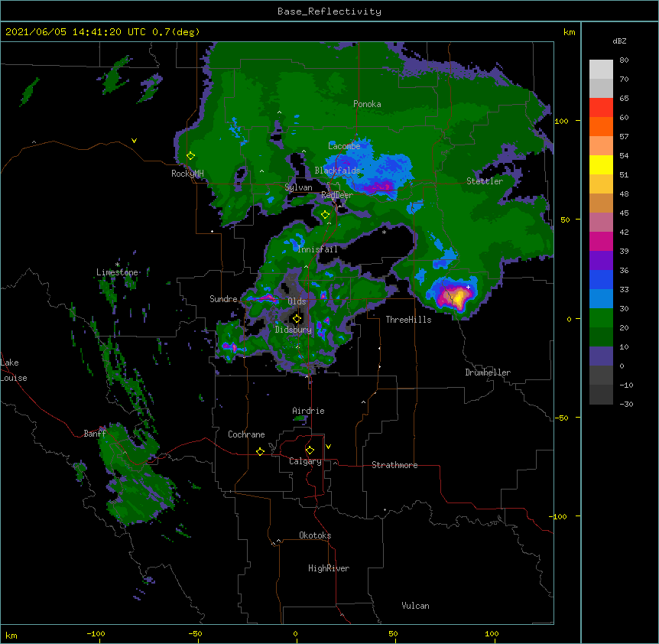Select the Olds label

coord(297,301)
